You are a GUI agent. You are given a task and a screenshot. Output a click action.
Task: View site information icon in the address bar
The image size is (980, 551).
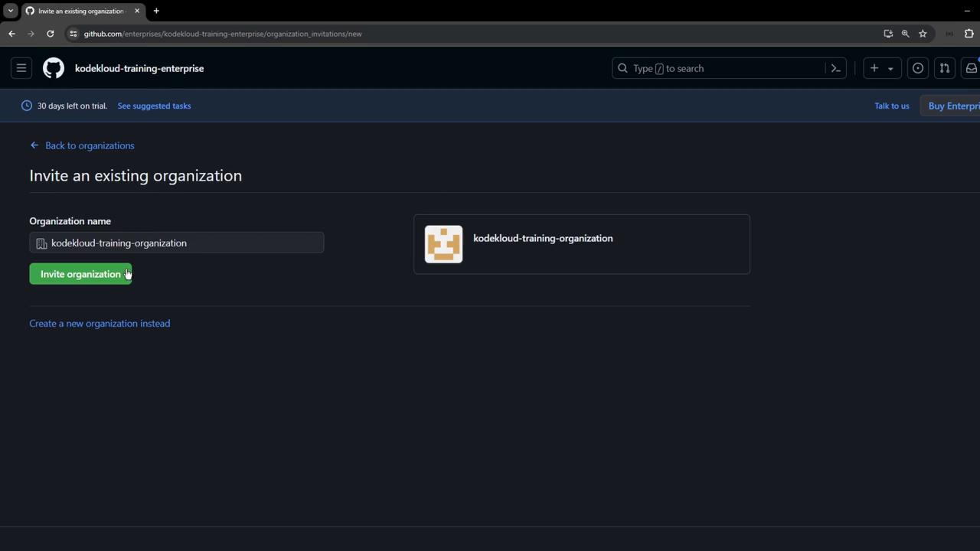73,34
